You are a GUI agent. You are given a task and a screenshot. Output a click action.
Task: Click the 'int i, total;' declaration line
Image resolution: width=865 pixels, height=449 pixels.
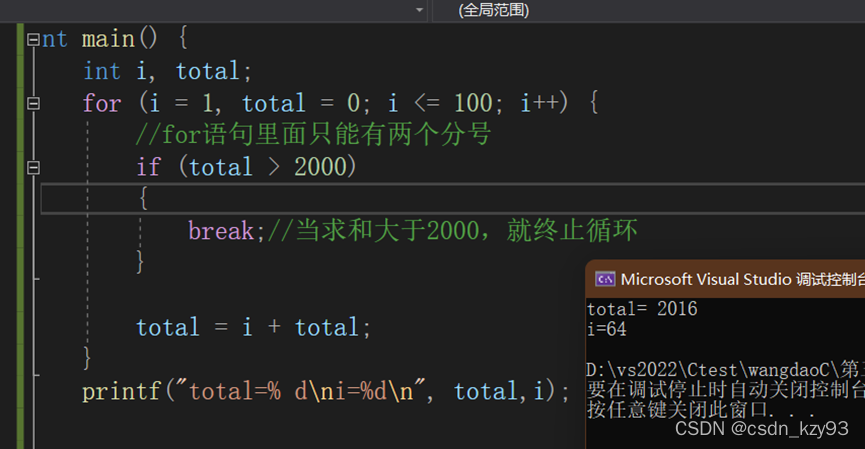coord(167,71)
